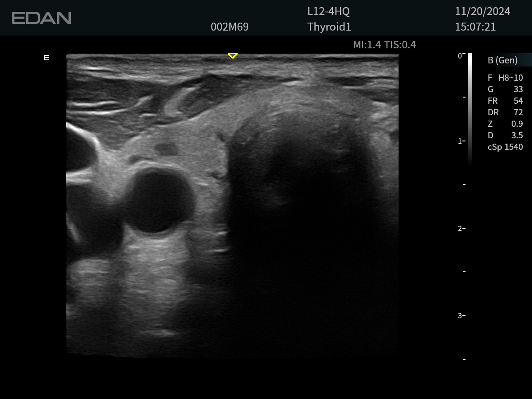Click the grayscale map bar
Screen dimensions: 532x399
(x=470, y=109)
